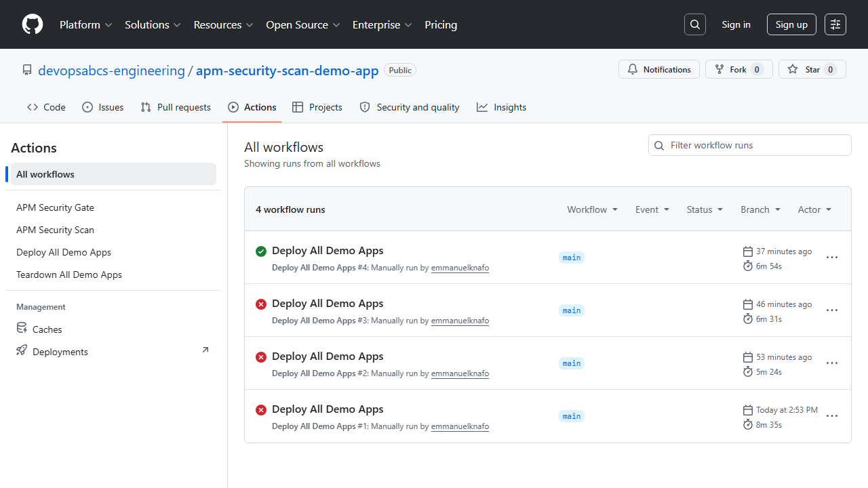
Task: Open the Branch filter dropdown
Action: pyautogui.click(x=759, y=209)
